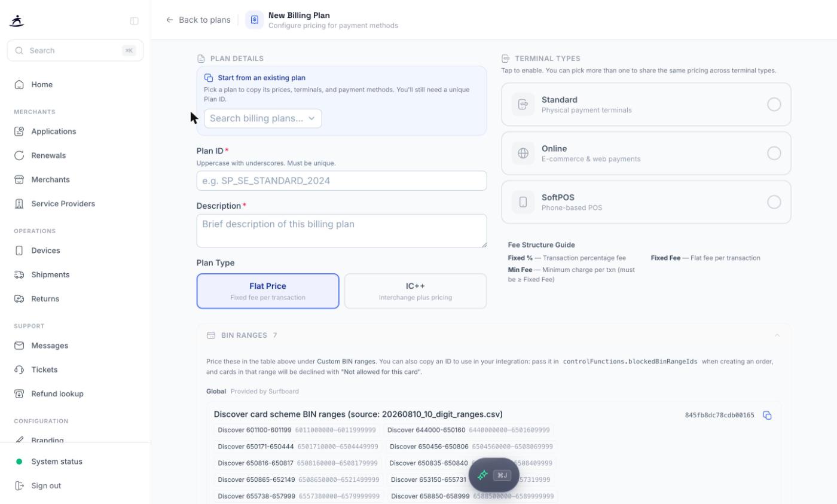Image resolution: width=837 pixels, height=504 pixels.
Task: Click the Discover card scheme BIN ranges title
Action: [x=358, y=414]
